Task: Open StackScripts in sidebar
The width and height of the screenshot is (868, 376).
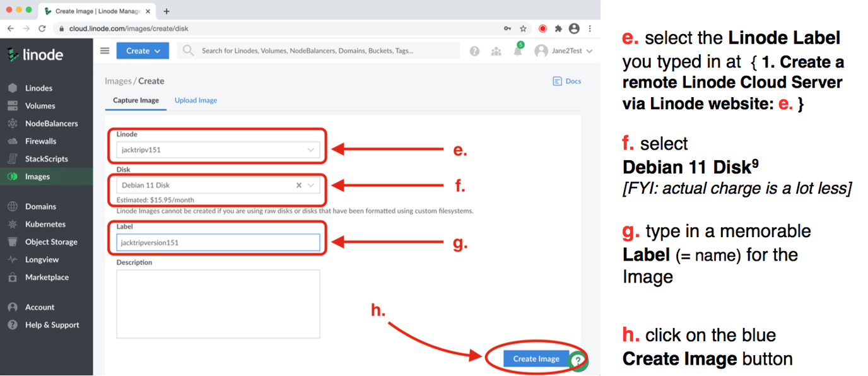Action: pyautogui.click(x=46, y=159)
